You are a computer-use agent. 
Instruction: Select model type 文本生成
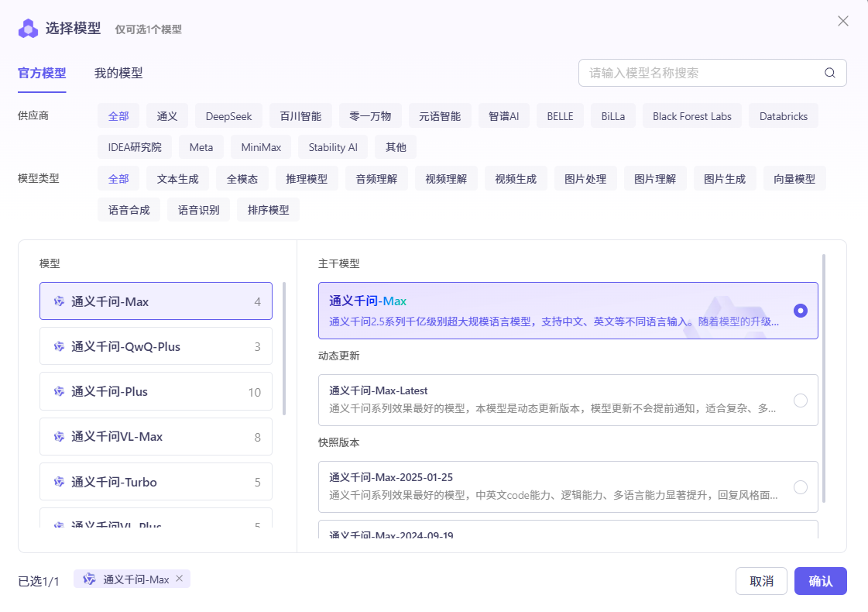[177, 178]
